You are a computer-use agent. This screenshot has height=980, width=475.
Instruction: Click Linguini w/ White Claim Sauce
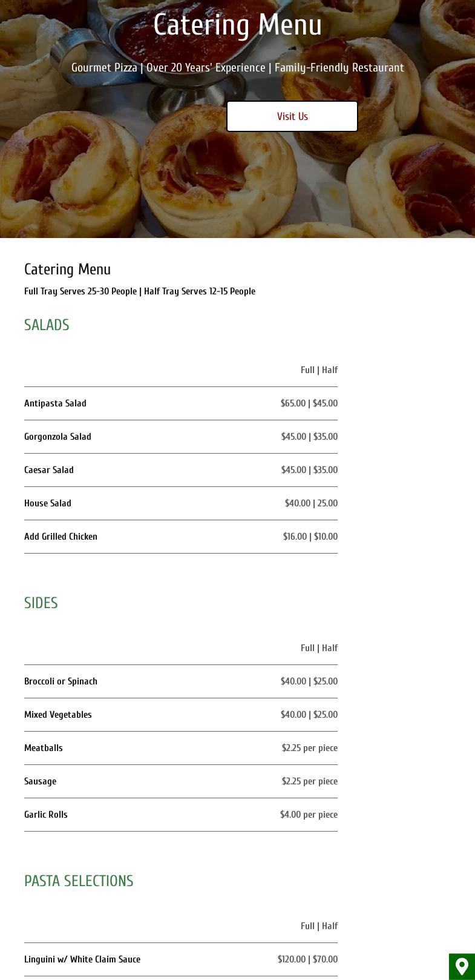point(82,959)
